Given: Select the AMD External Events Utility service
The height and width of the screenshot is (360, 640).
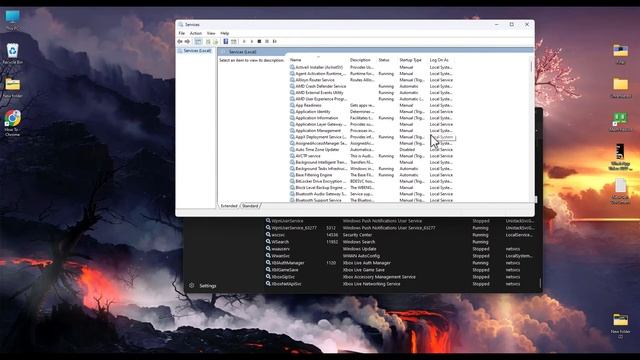Looking at the screenshot, I should (371, 92).
